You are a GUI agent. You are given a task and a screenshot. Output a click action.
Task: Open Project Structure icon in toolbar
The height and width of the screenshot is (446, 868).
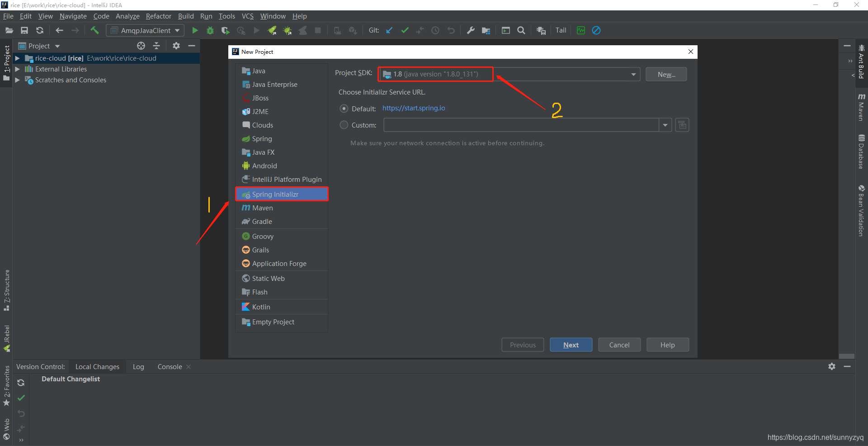(x=486, y=30)
